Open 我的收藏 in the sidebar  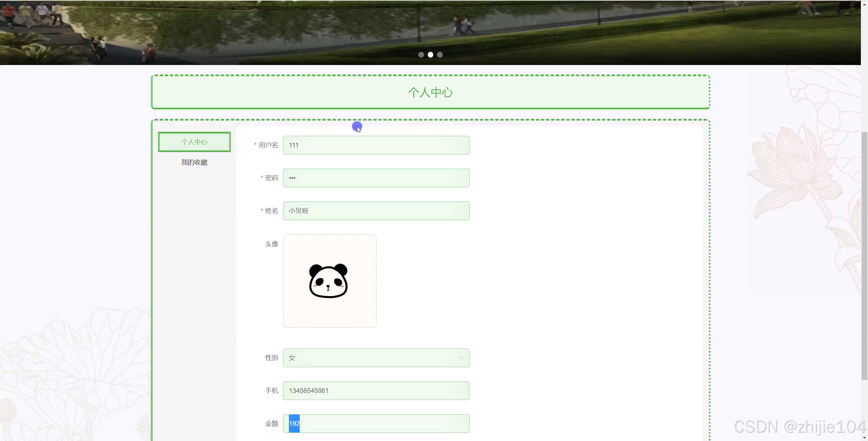194,162
